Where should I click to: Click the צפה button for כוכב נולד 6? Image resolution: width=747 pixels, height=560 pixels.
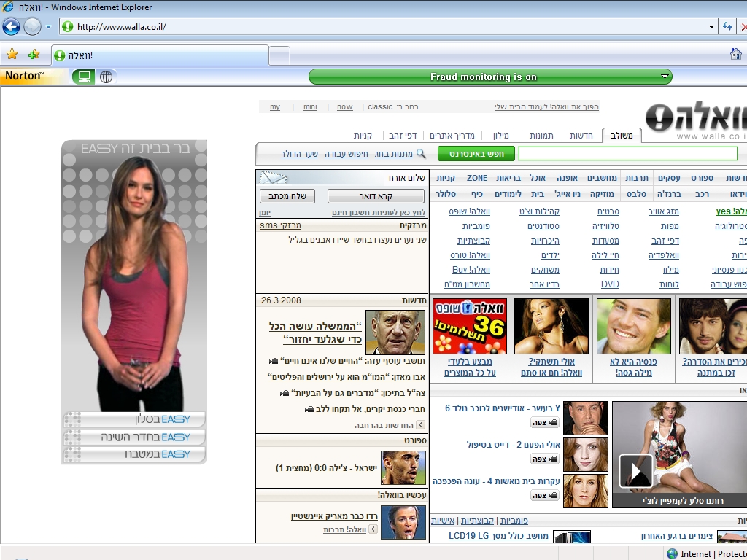[545, 422]
